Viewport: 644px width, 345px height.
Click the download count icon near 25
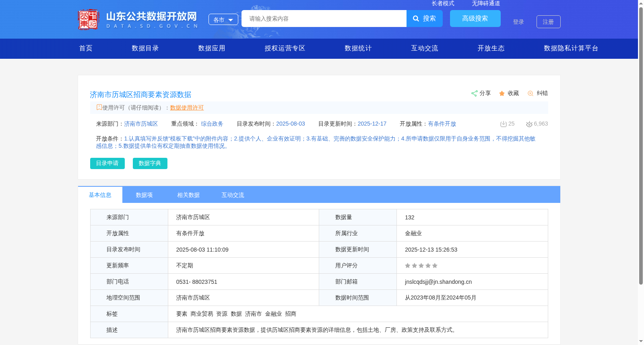503,124
